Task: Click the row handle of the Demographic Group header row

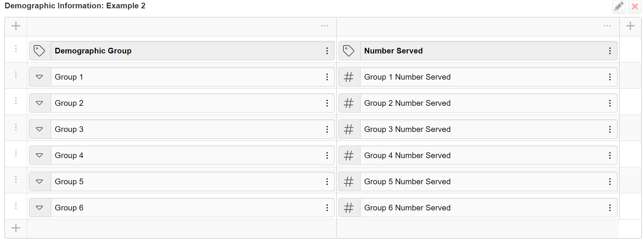Action: [x=16, y=49]
